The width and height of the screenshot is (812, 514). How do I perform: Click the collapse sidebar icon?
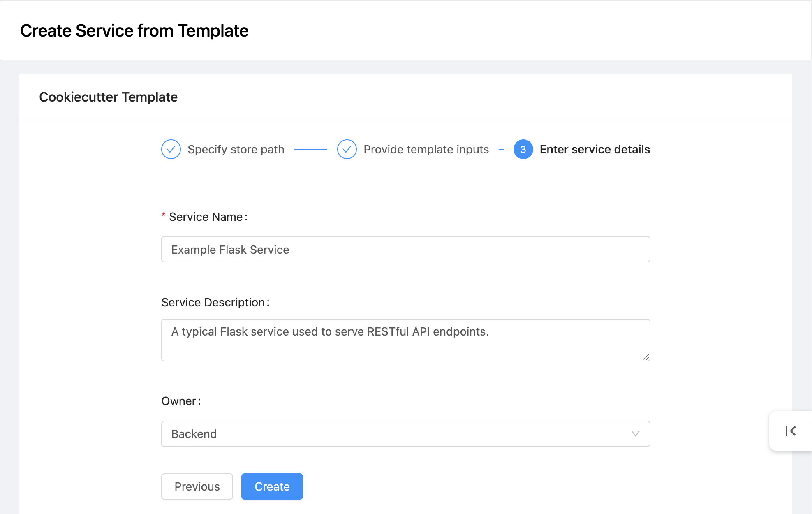tap(791, 431)
